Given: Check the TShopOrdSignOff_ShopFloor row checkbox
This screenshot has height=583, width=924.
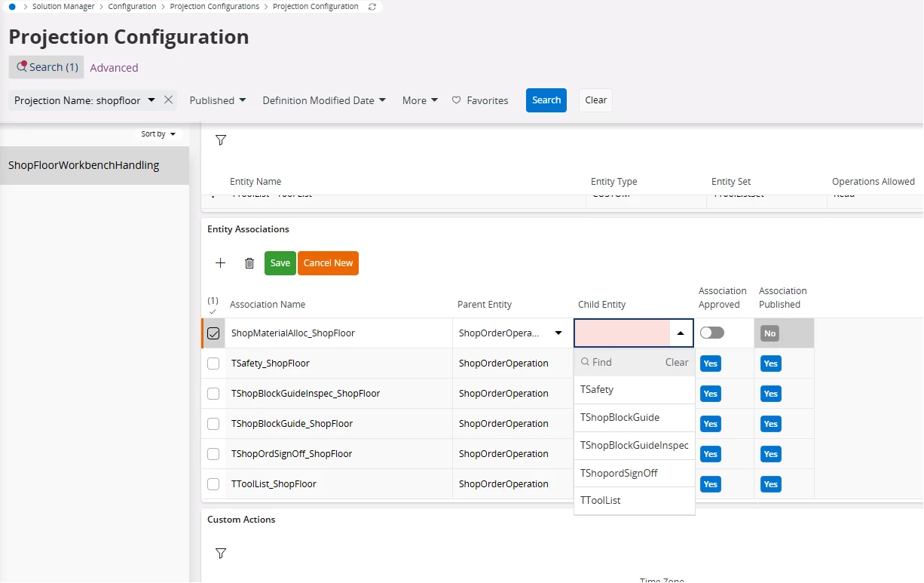Looking at the screenshot, I should pos(213,453).
